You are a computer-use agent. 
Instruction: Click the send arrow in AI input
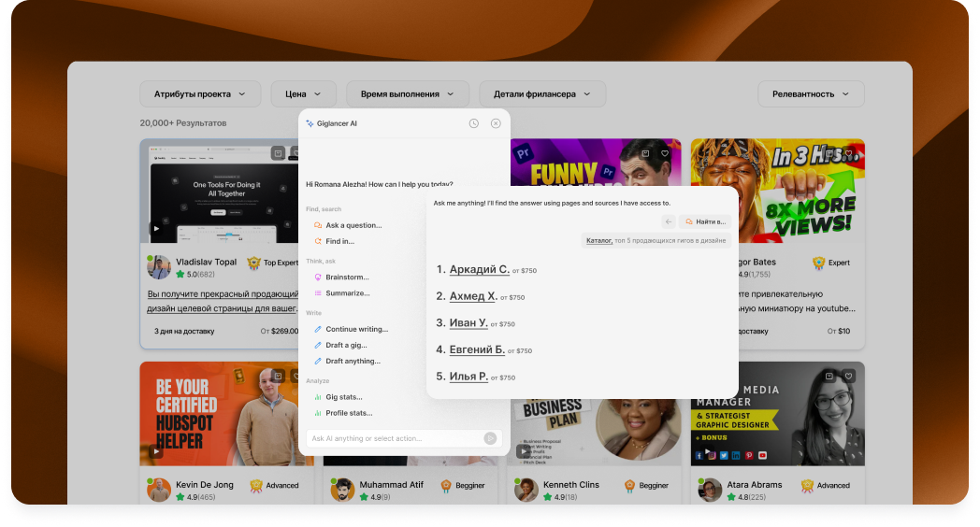[490, 438]
